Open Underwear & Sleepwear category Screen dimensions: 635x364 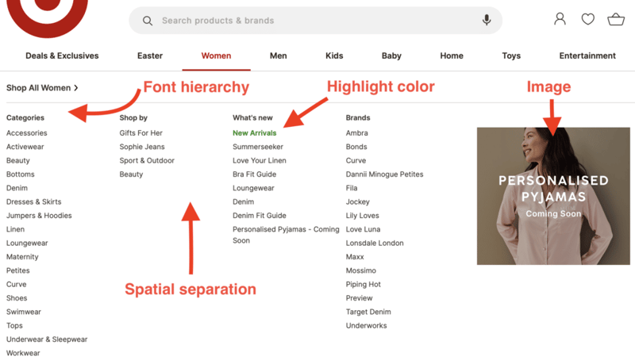(47, 339)
